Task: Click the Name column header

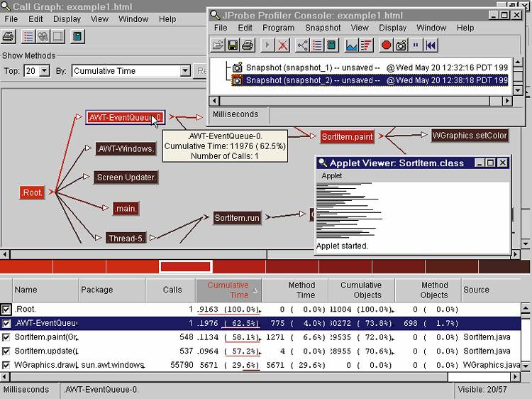Action: [45, 290]
